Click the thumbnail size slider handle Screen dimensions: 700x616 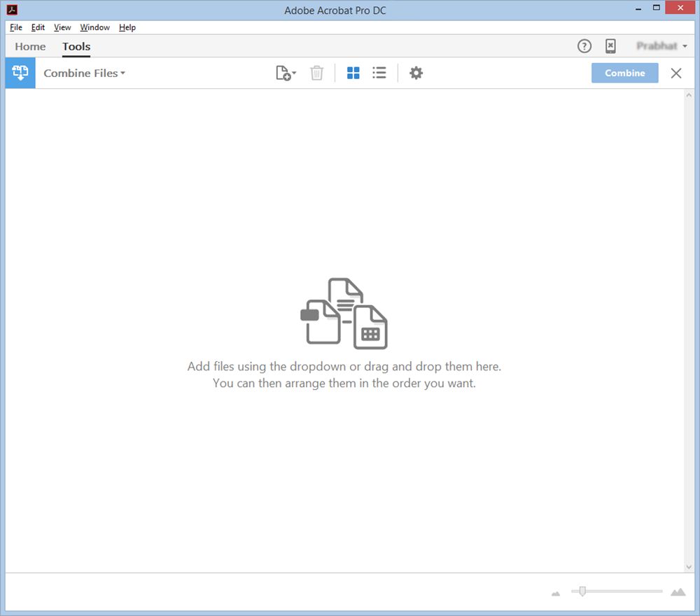582,591
